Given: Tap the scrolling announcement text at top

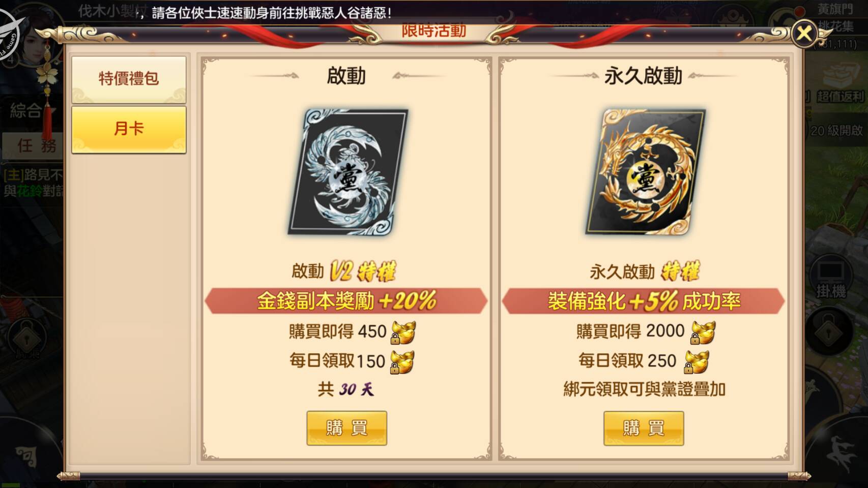Looking at the screenshot, I should (272, 12).
